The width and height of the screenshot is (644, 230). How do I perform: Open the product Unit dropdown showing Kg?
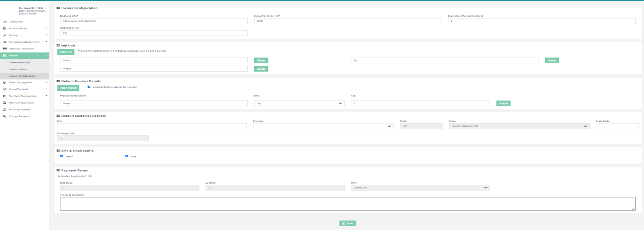point(299,103)
